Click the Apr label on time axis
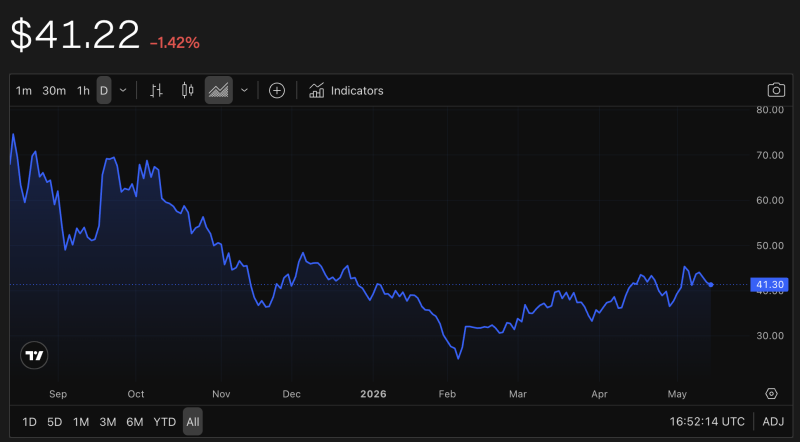 point(599,394)
